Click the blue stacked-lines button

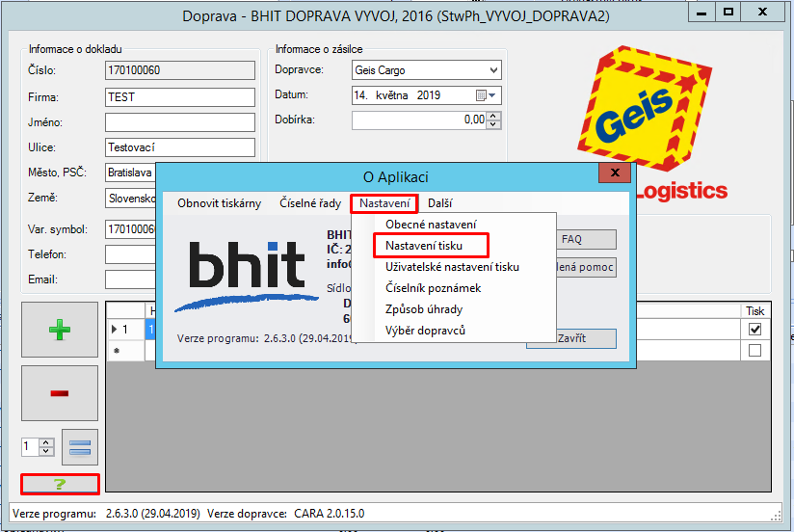(80, 447)
